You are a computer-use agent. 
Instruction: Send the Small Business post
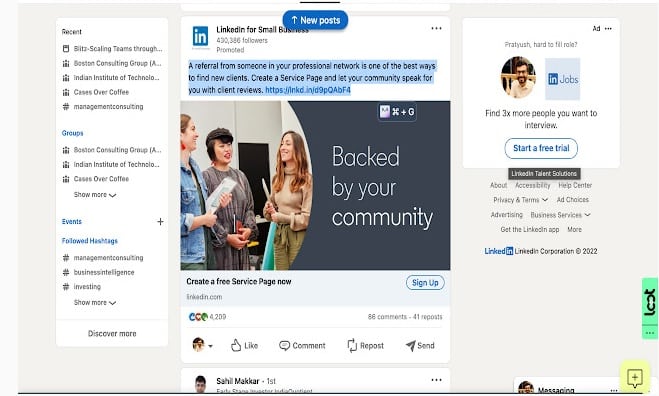[x=420, y=346]
